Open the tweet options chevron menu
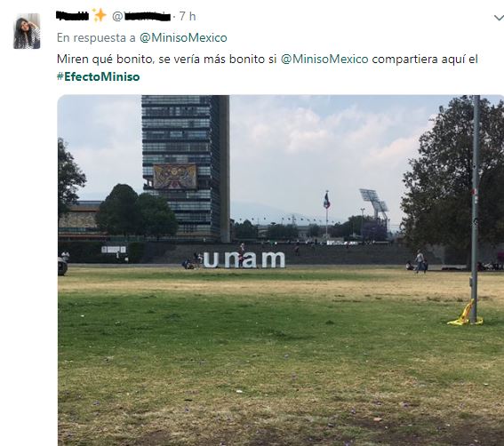Screen dimensions: 504x446 tap(499, 18)
